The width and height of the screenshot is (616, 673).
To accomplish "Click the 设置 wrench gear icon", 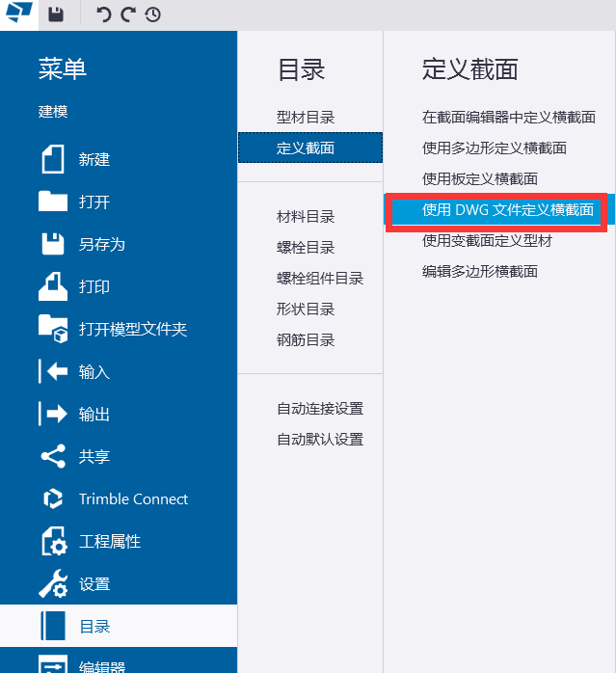I will pos(53,583).
